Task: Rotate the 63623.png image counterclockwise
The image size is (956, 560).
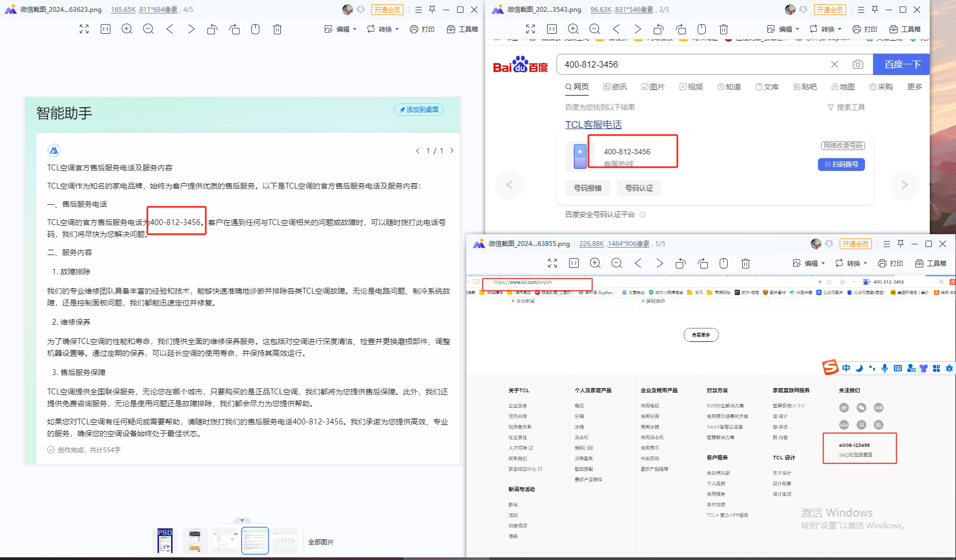Action: [x=213, y=29]
